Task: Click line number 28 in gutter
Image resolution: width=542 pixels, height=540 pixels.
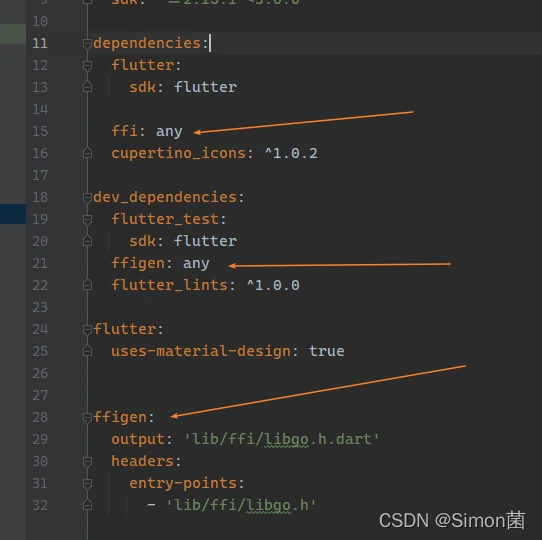Action: click(x=40, y=417)
